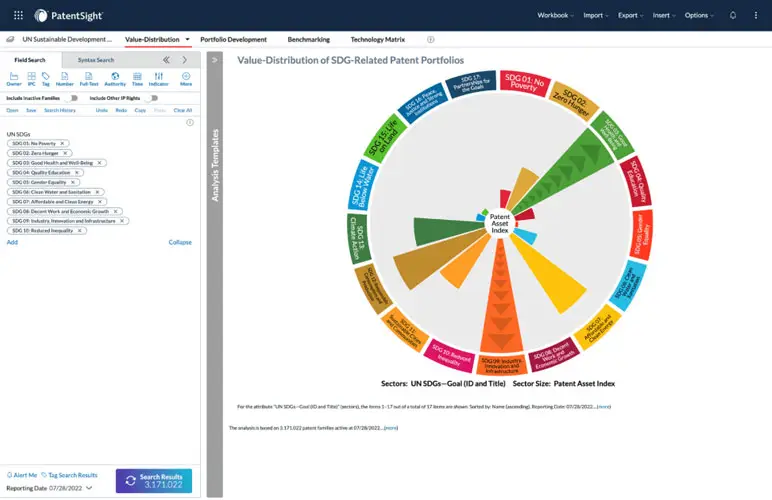Open the Indicator sliders icon

158,78
